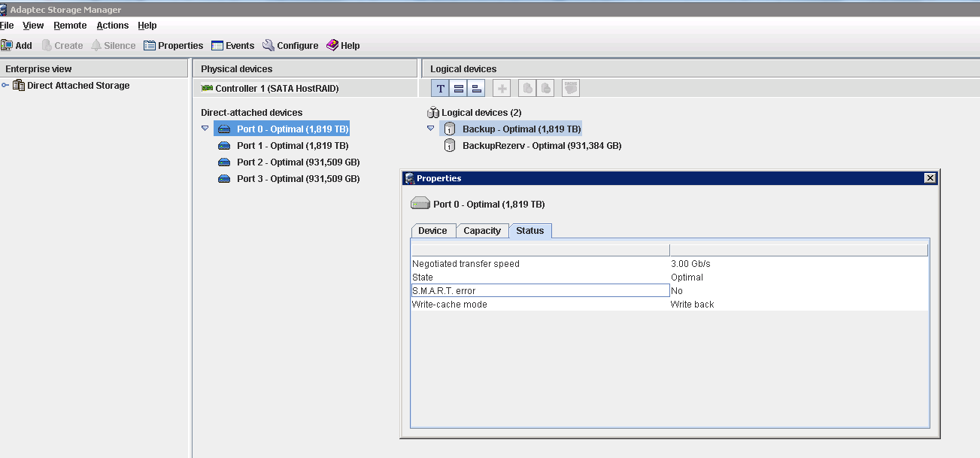Switch to the Device tab

point(432,231)
